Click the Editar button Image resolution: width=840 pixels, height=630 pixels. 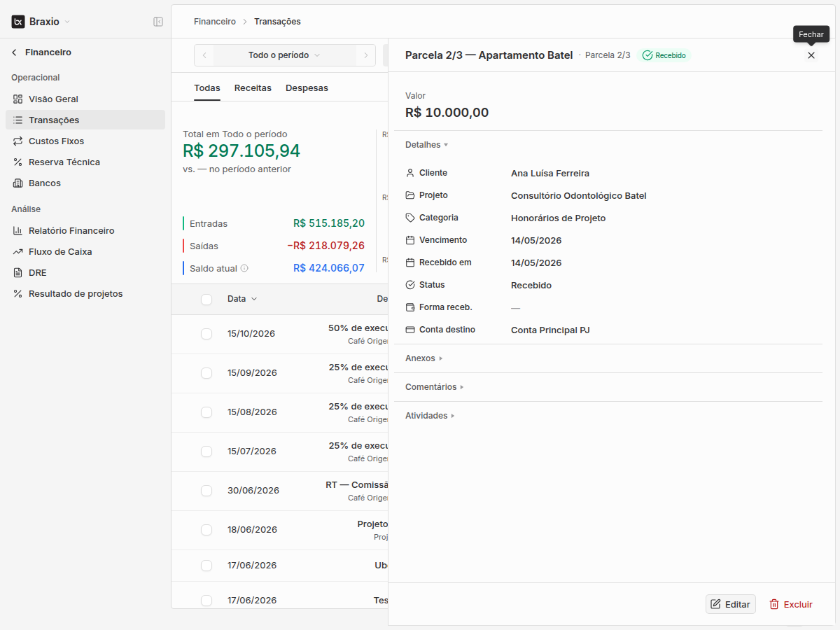pos(731,604)
